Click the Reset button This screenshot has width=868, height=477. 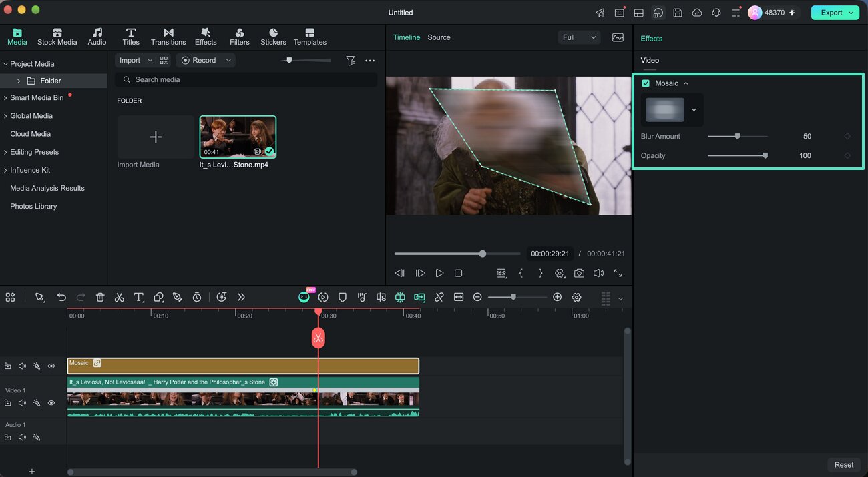844,465
